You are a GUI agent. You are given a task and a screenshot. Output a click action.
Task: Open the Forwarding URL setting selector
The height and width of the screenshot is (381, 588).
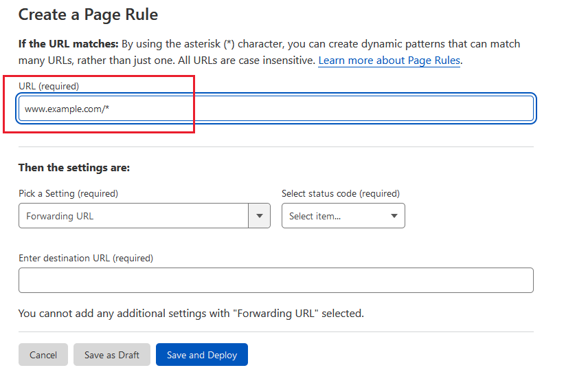coord(133,216)
